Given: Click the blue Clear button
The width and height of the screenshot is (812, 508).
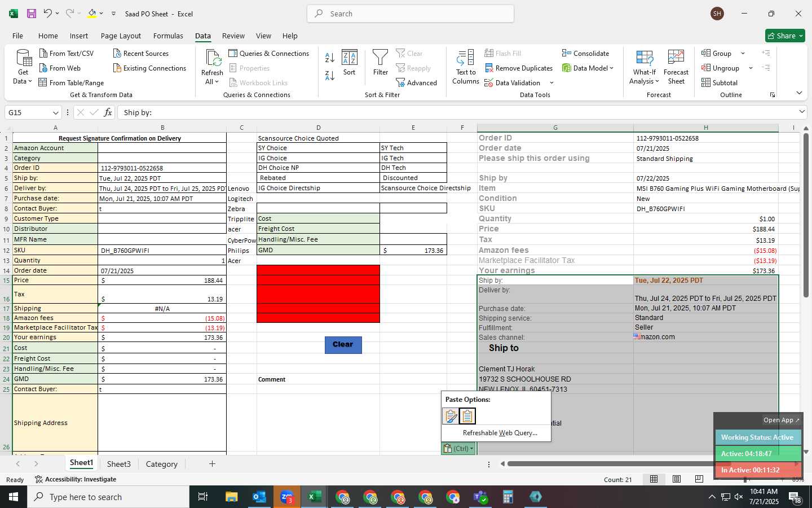Looking at the screenshot, I should point(343,345).
